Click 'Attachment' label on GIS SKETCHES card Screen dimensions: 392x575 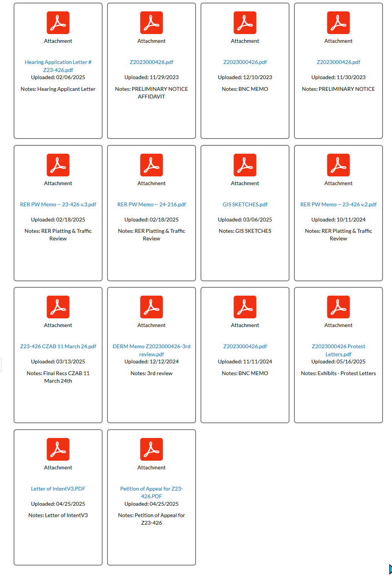(245, 183)
